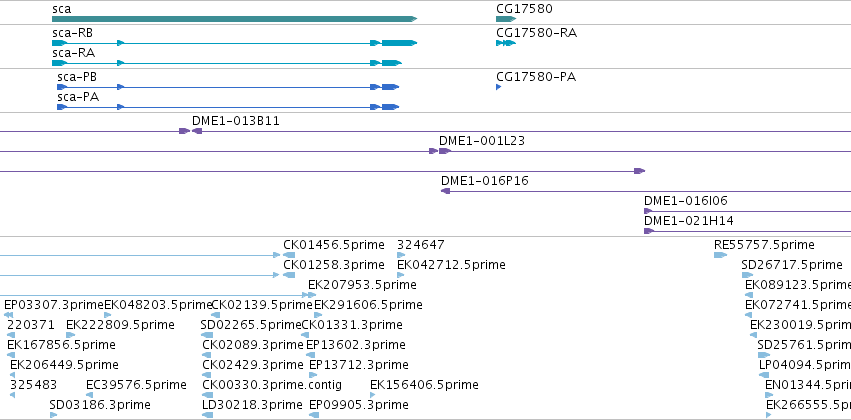Select the sca-RA transcript label
The height and width of the screenshot is (420, 851).
[x=73, y=53]
